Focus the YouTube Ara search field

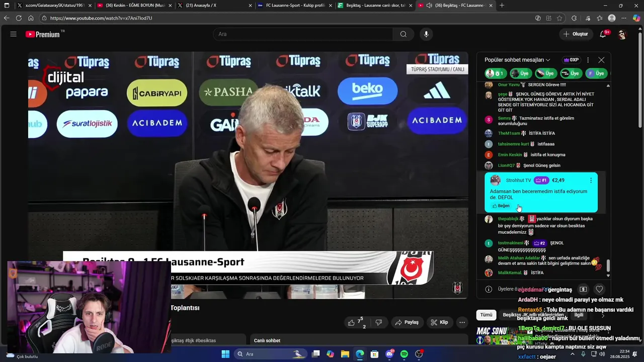point(304,34)
